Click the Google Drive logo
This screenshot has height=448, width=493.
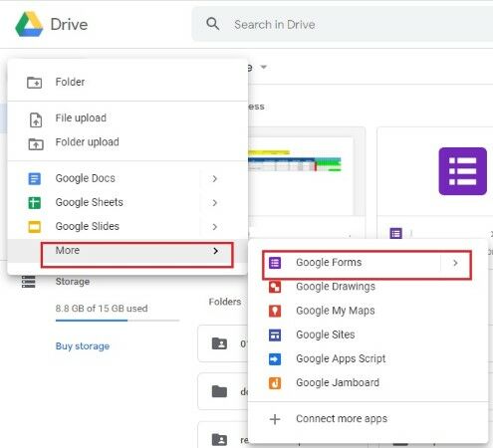click(29, 24)
